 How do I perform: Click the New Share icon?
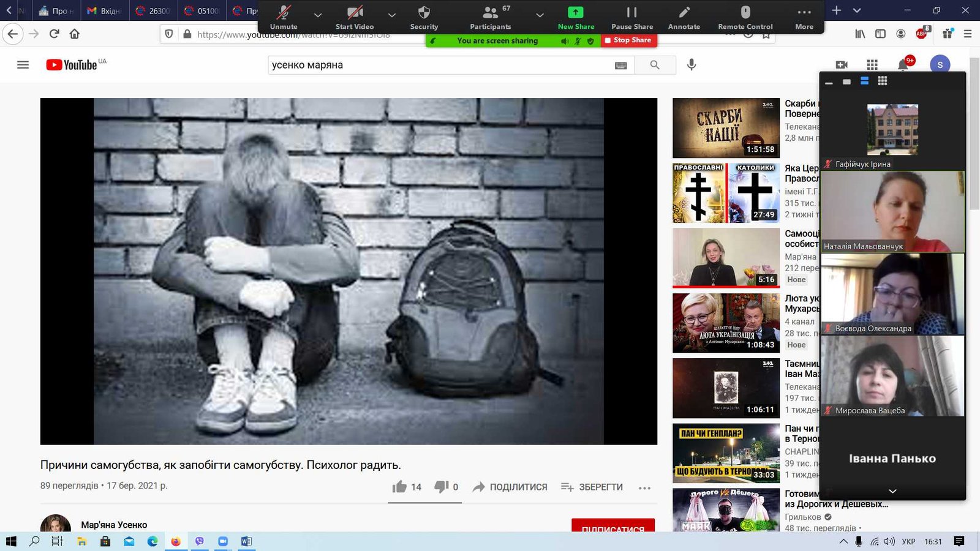(x=576, y=13)
